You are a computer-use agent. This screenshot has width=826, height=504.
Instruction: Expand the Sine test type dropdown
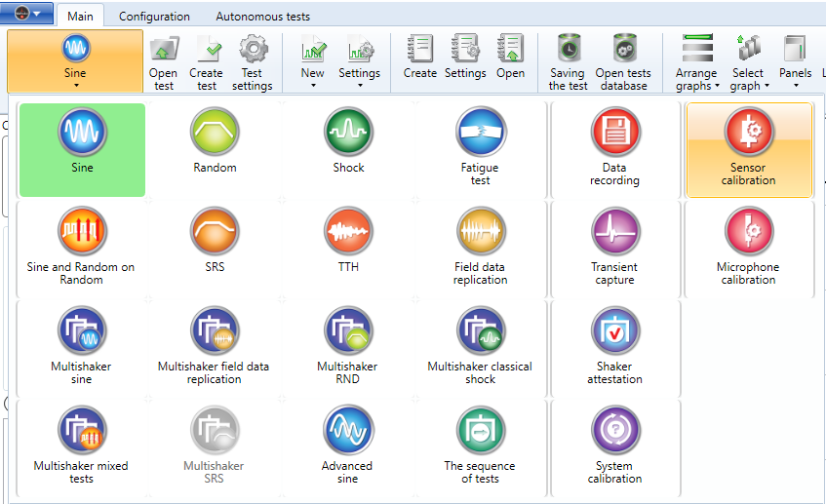coord(75,61)
